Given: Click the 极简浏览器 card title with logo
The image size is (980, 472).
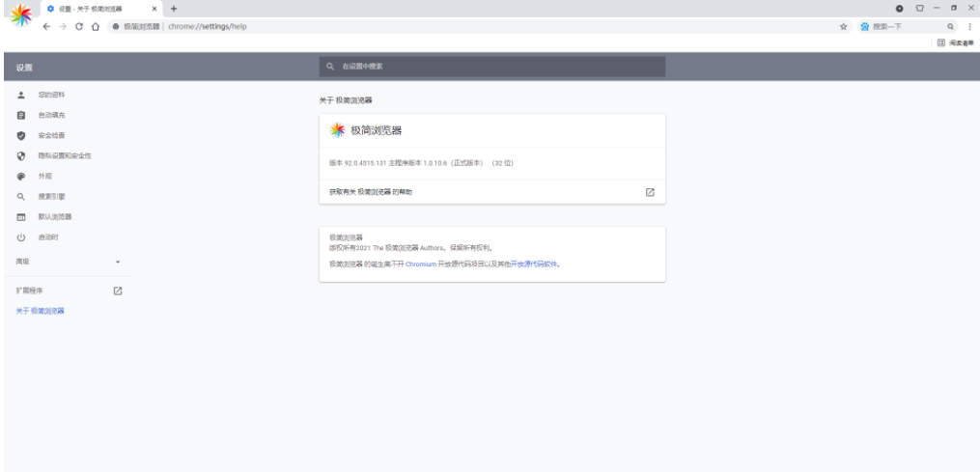Looking at the screenshot, I should click(x=366, y=130).
